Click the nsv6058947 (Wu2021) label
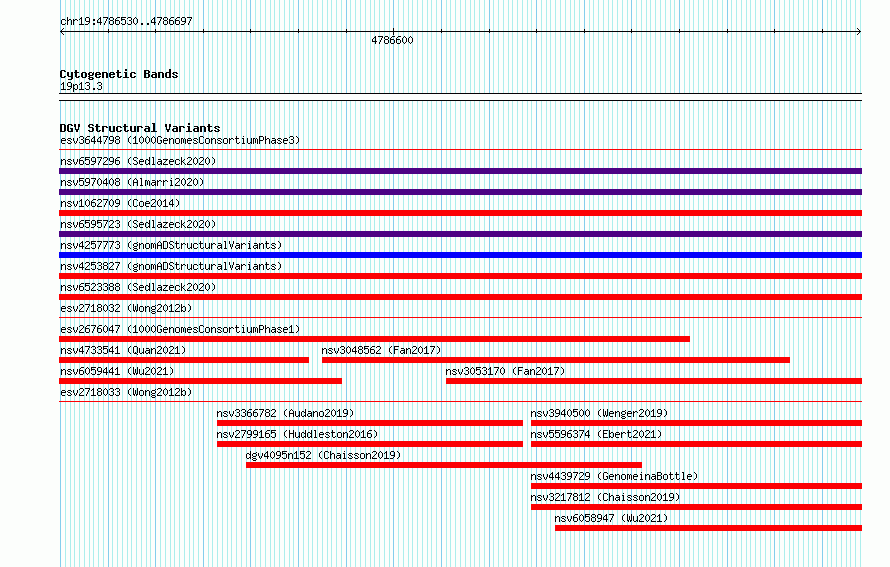Screen dimensions: 890x567 (611, 518)
